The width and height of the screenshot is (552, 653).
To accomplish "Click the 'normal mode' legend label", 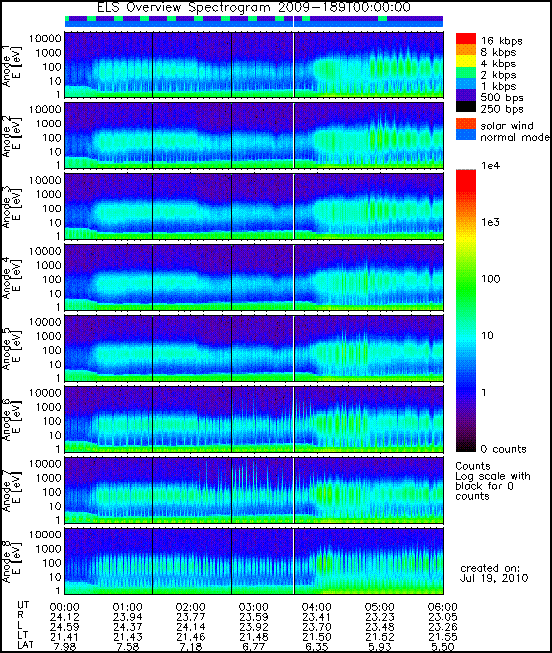I will pos(515,137).
